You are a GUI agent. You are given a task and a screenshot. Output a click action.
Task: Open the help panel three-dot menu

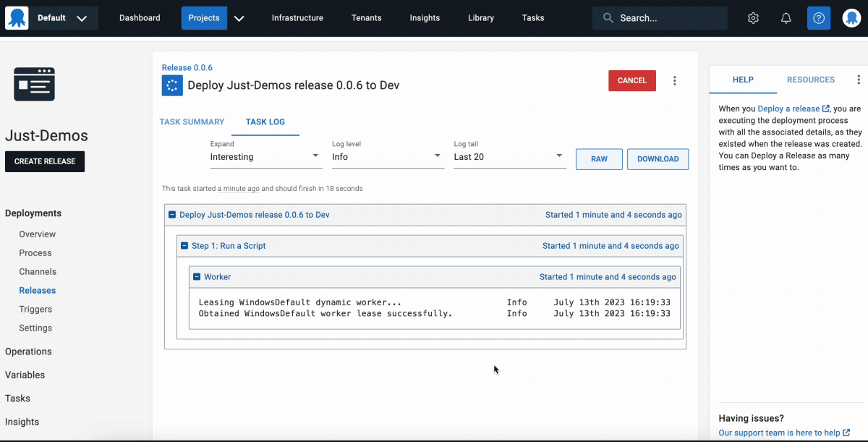[859, 80]
